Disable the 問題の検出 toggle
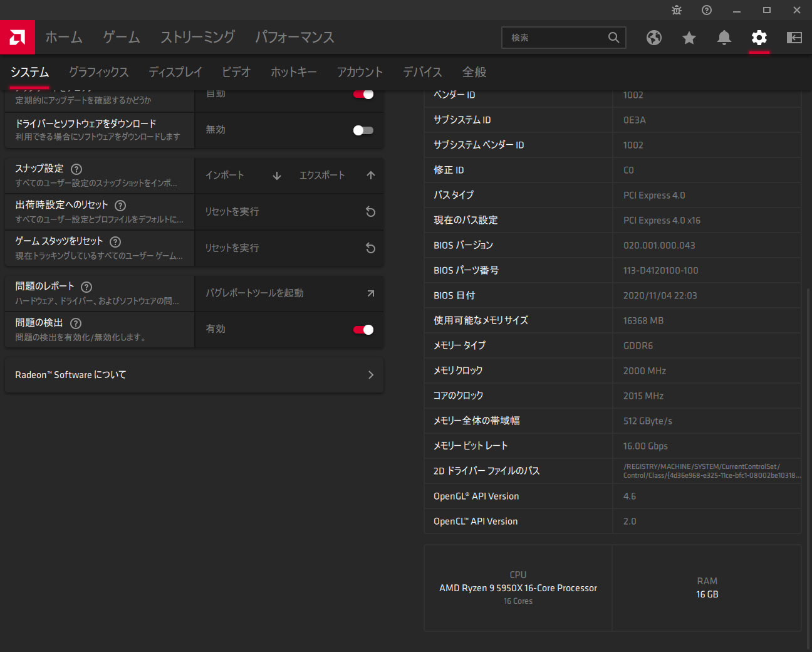 coord(363,330)
